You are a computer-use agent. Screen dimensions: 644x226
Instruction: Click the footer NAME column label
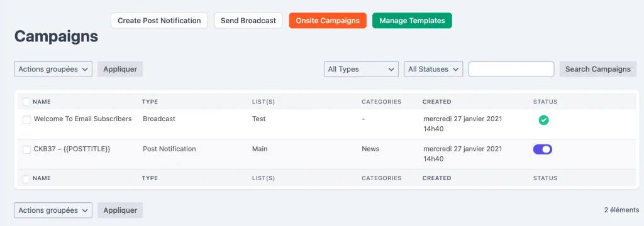(x=42, y=178)
